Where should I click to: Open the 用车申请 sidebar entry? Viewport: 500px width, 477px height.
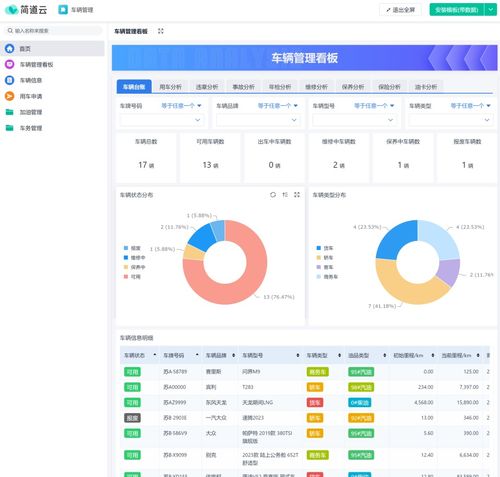(31, 96)
